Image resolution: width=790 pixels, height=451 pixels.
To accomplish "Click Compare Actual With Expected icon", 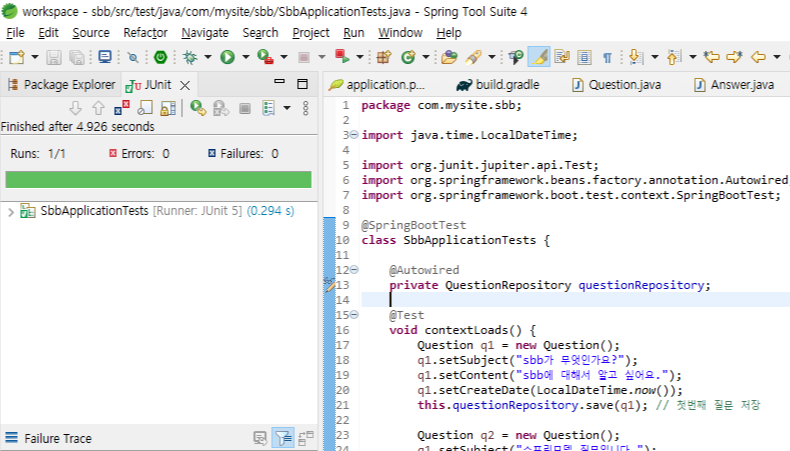I will (305, 438).
